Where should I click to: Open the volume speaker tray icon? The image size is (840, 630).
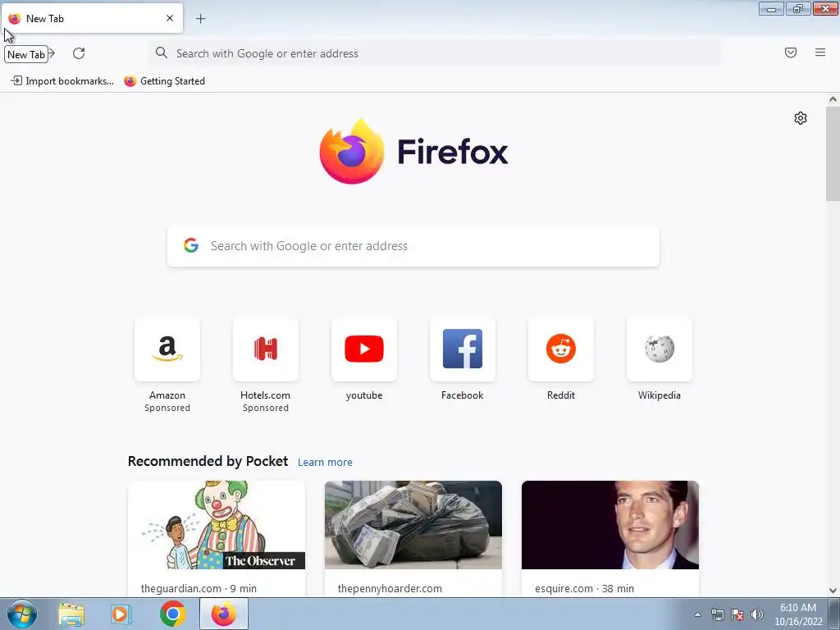(x=757, y=614)
